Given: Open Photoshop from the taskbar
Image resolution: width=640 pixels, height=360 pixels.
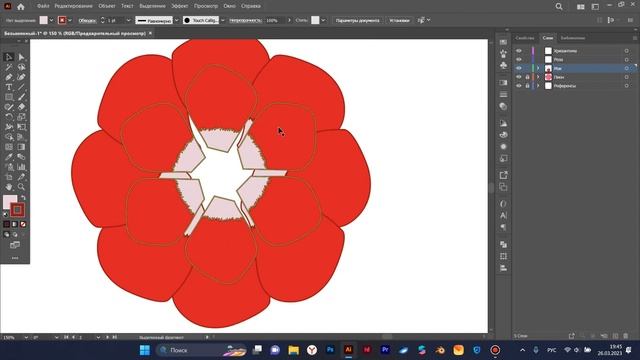Looking at the screenshot, I should tap(330, 350).
